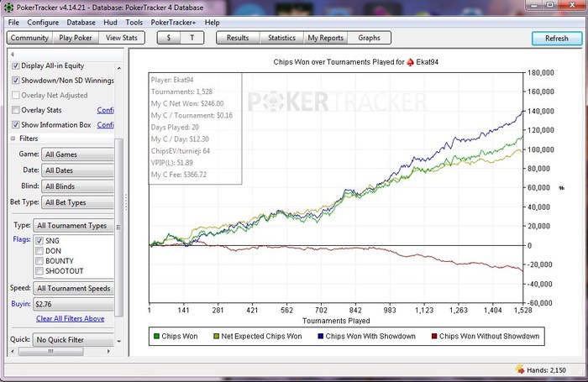
Task: Click the red Chips Won Without Showdown swatch
Action: pos(434,337)
